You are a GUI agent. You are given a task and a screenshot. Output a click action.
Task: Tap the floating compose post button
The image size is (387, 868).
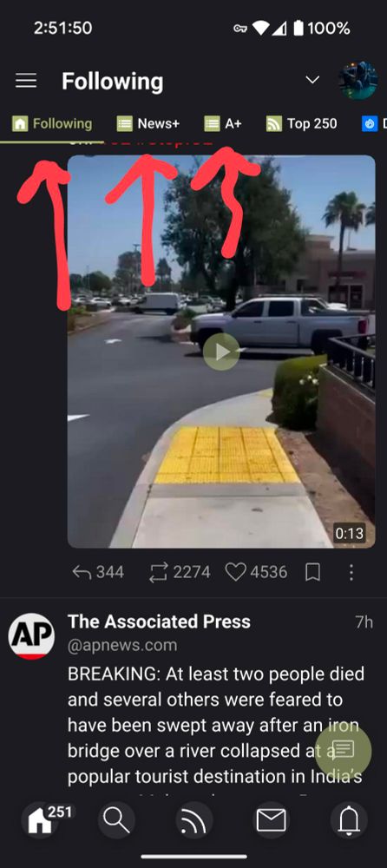pyautogui.click(x=344, y=750)
